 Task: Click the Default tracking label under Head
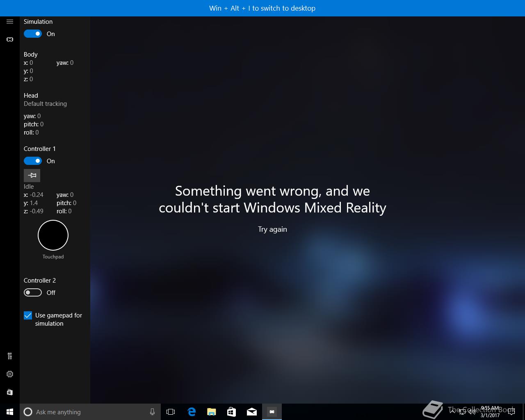[45, 104]
